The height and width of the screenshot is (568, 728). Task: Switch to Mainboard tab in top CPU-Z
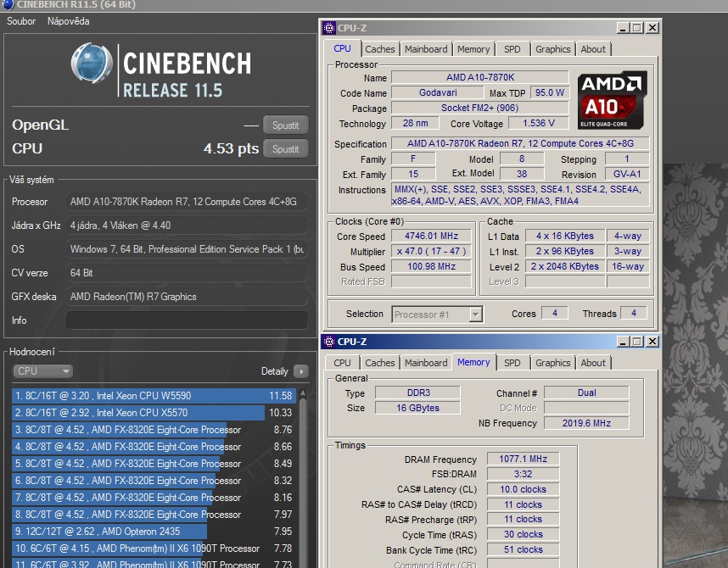426,49
